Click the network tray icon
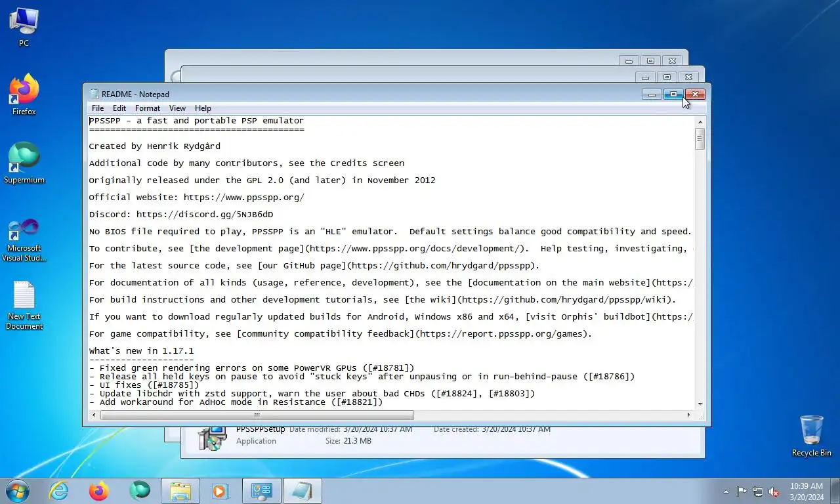This screenshot has width=840, height=504. point(758,492)
